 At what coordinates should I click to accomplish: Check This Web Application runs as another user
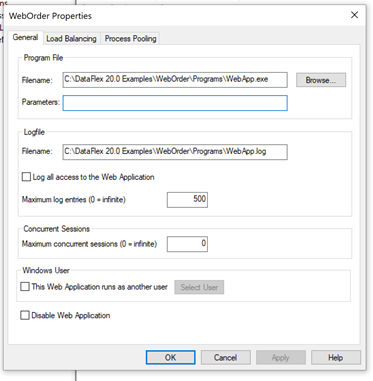[x=25, y=287]
